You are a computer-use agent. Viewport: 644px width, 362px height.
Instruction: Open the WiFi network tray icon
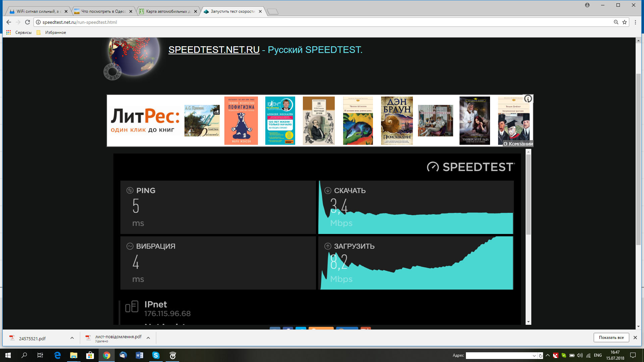(588, 355)
